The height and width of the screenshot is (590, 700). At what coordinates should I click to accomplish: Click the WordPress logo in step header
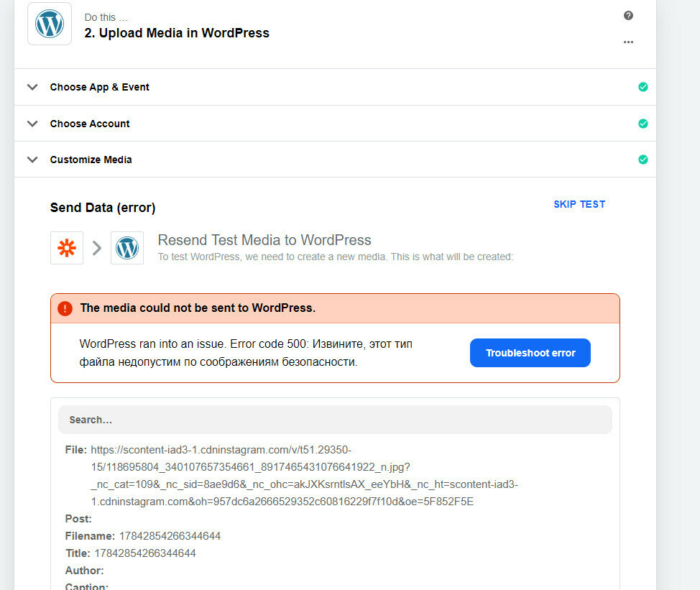[x=50, y=24]
